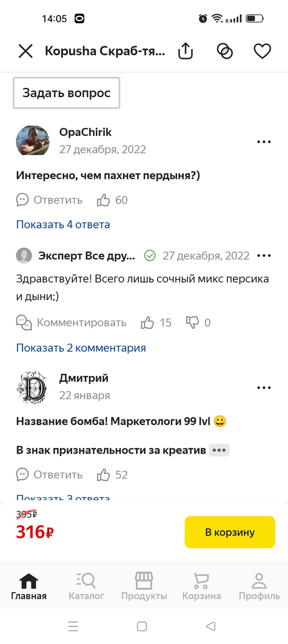This screenshot has height=644, width=288.
Task: Dislike the expert's answer
Action: coord(192,322)
